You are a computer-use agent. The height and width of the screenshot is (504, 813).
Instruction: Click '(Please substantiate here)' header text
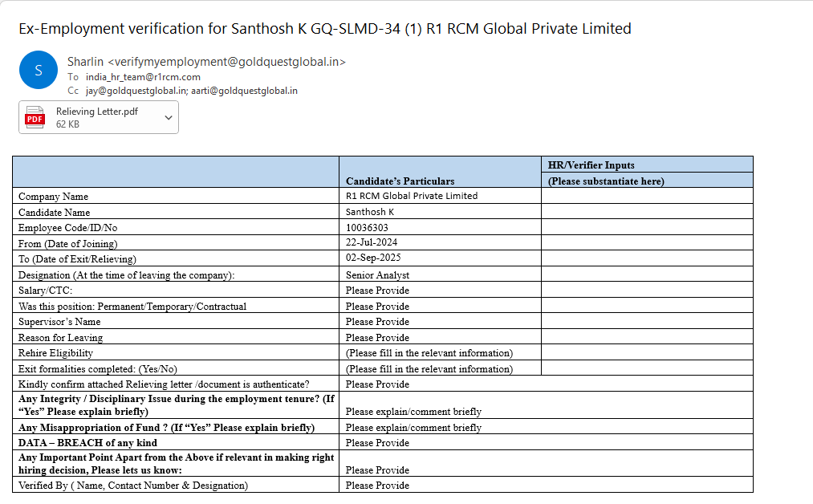tap(606, 181)
